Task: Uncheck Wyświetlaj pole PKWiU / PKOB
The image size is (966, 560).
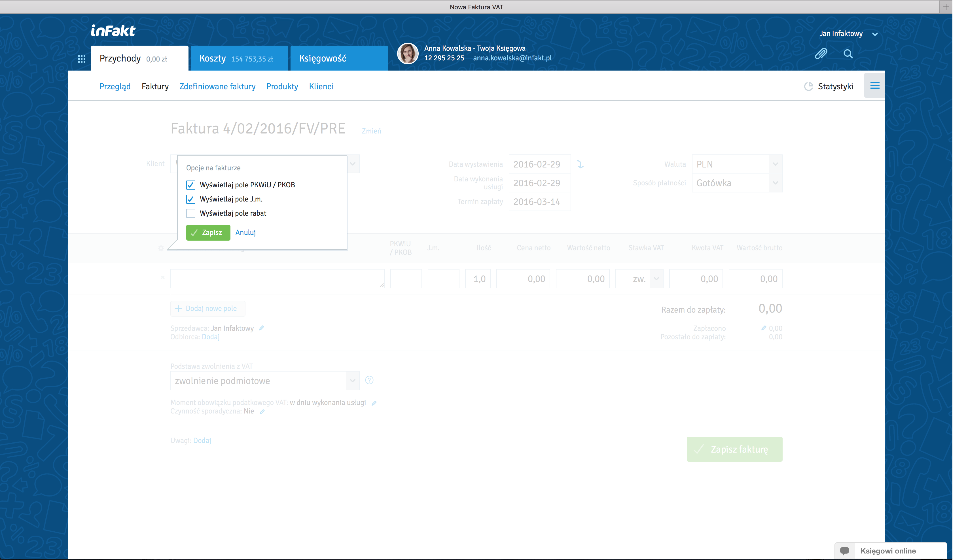Action: coord(190,185)
